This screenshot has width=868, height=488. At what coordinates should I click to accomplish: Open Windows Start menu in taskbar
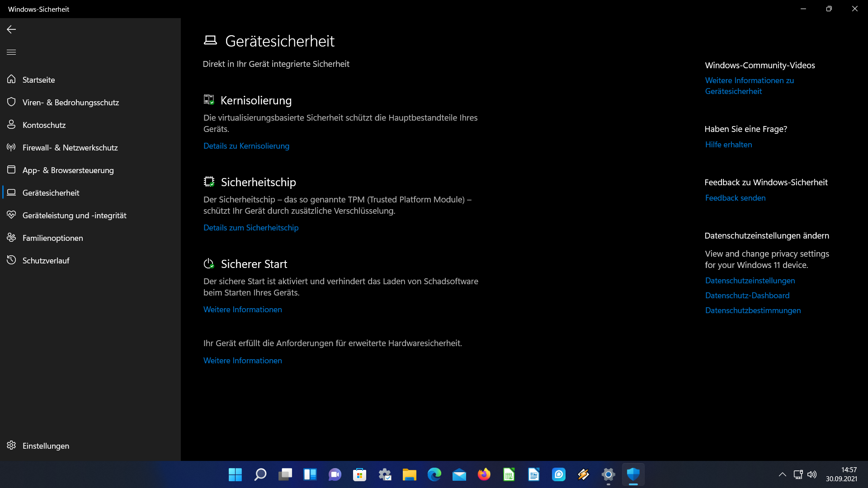coord(235,474)
